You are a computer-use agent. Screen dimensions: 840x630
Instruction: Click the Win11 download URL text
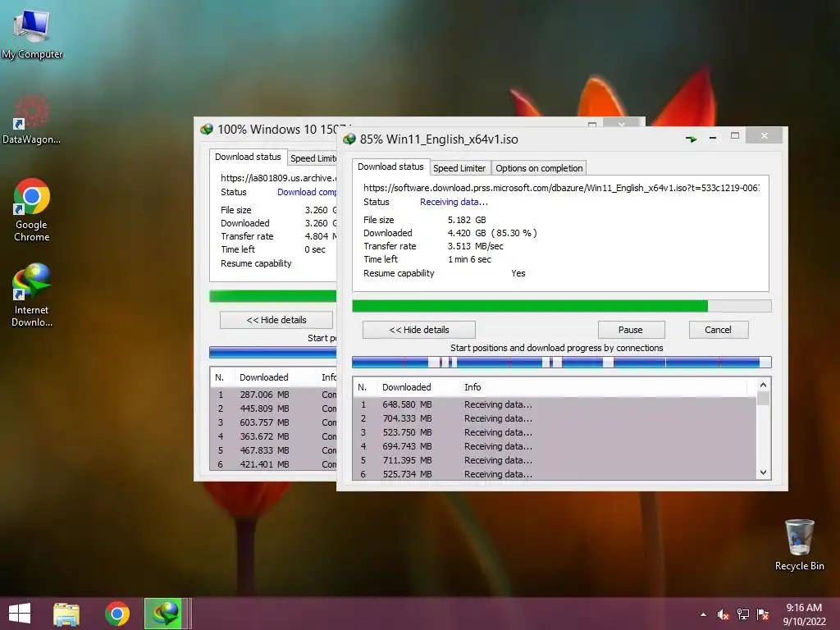[561, 188]
